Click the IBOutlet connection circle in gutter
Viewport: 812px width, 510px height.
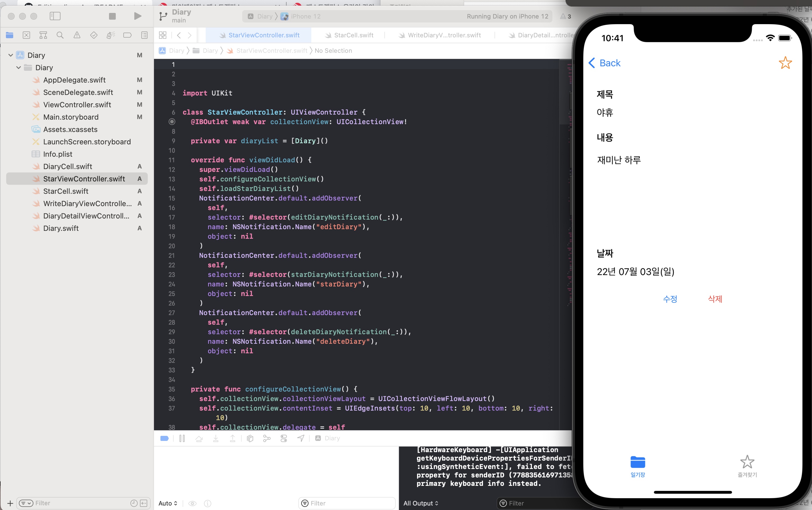click(172, 122)
